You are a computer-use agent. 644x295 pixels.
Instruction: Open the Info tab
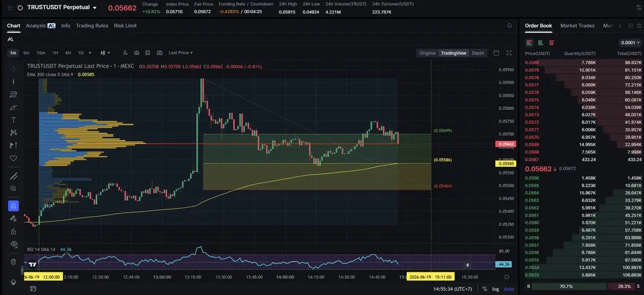65,25
